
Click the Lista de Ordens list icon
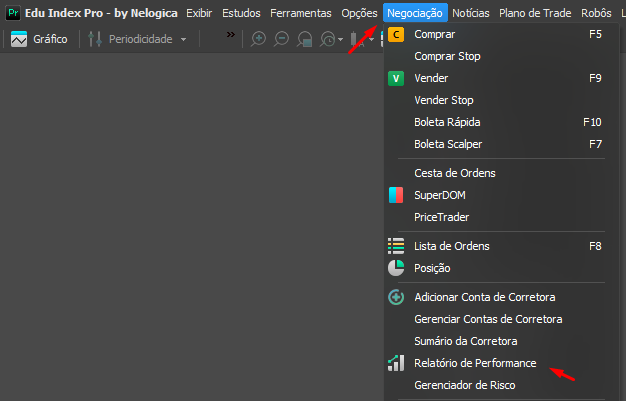[396, 246]
